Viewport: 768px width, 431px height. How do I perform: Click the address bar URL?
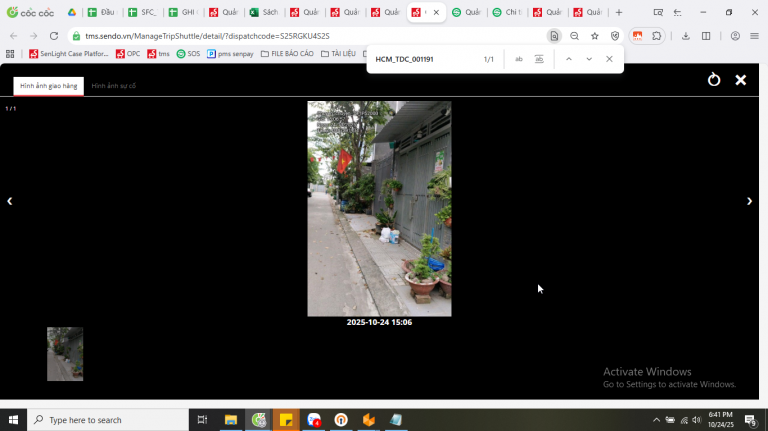[207, 36]
